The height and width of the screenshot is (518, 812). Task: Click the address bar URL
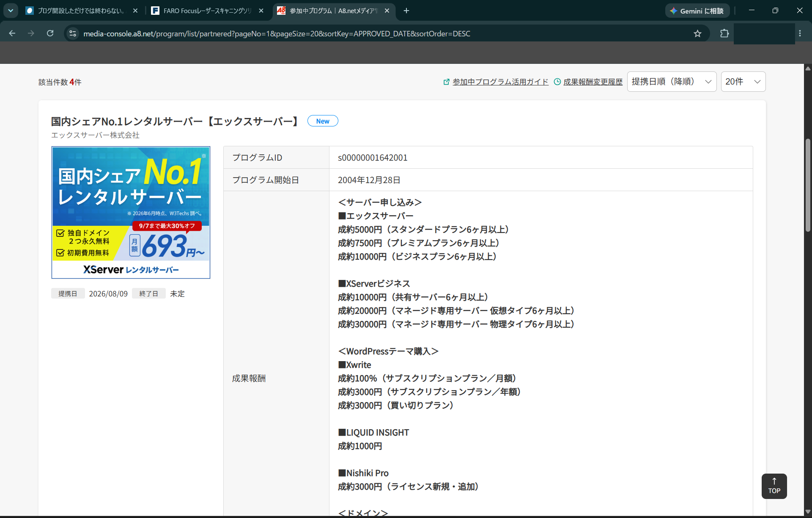pos(277,33)
